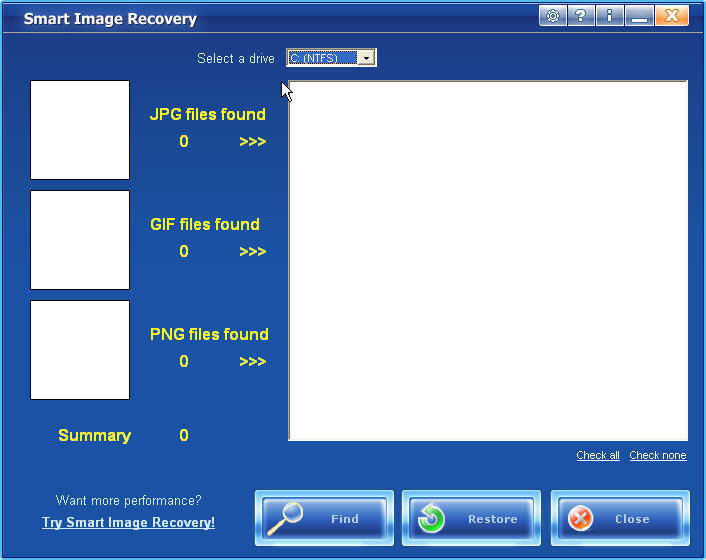Viewport: 706px width, 560px height.
Task: Click the JPG files found label
Action: tap(208, 114)
